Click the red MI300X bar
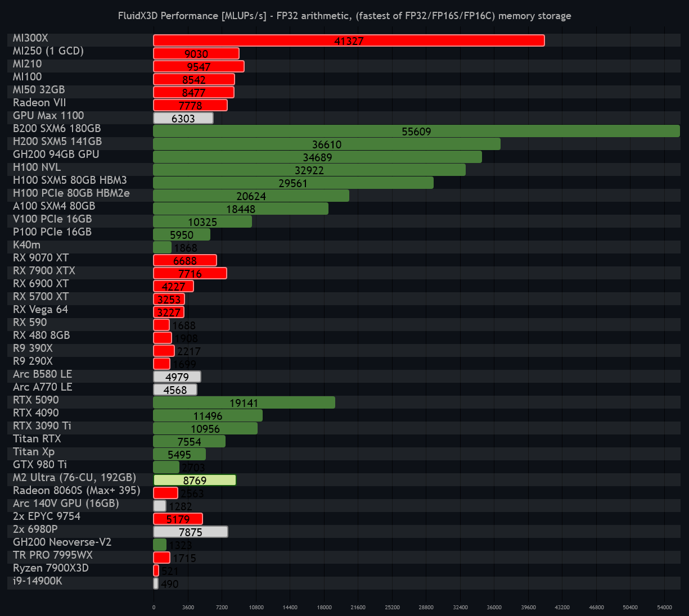 point(349,40)
